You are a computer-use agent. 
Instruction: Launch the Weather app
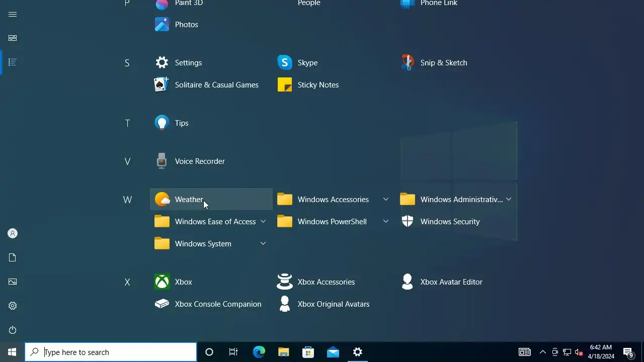211,199
